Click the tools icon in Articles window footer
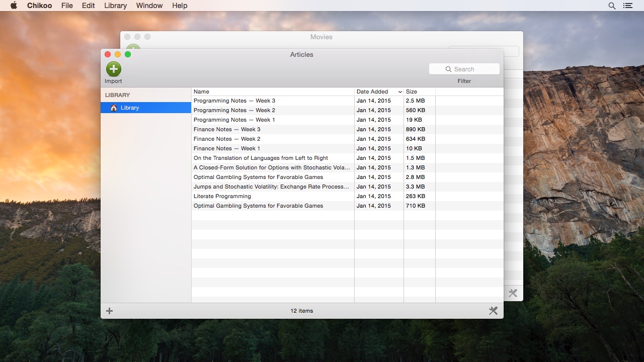644x362 pixels. pyautogui.click(x=493, y=311)
